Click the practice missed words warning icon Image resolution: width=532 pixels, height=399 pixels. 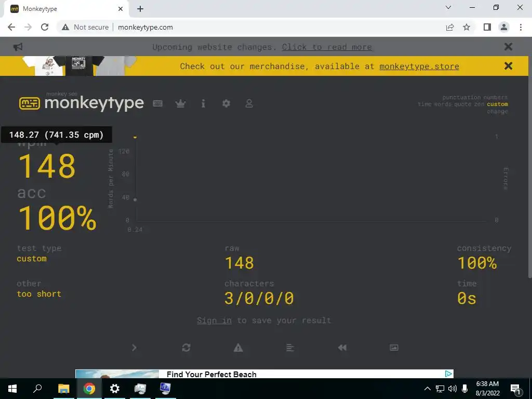(238, 348)
